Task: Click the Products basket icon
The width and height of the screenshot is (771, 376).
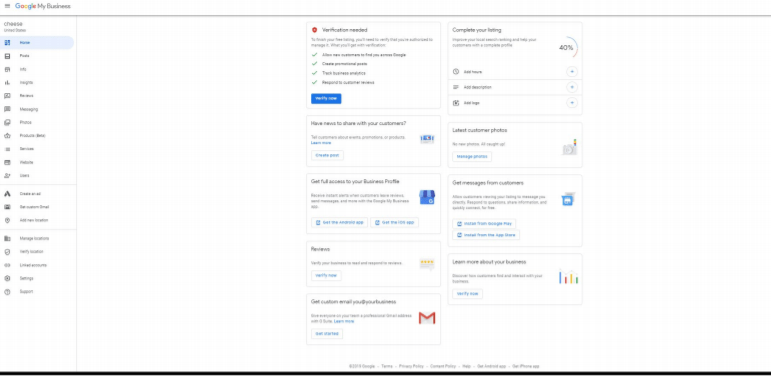Action: 7,136
